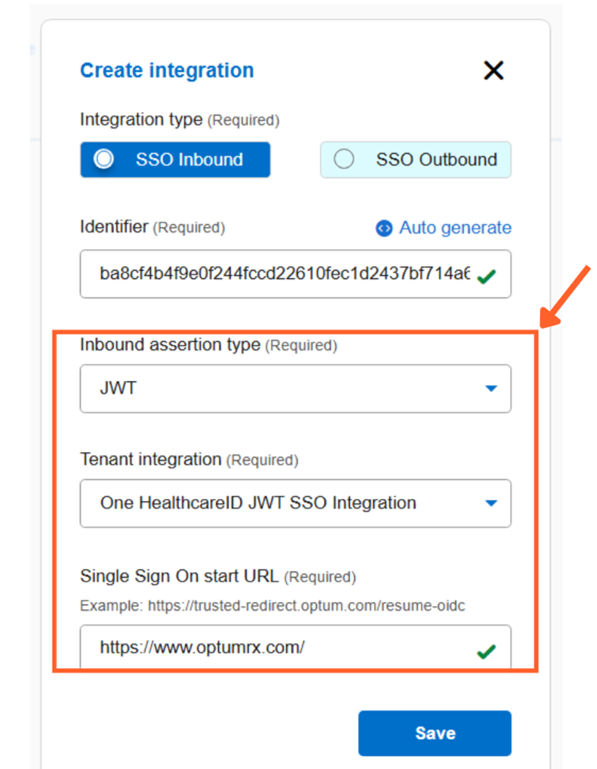Click the example URL hint text

coord(272,606)
